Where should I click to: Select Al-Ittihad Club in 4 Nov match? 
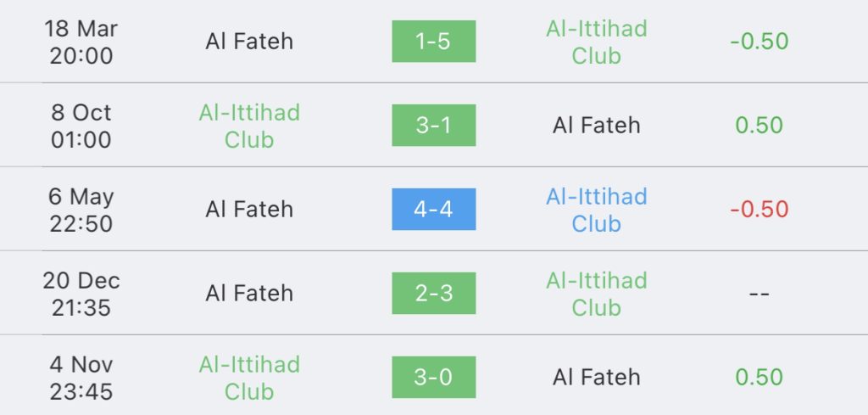(x=249, y=378)
